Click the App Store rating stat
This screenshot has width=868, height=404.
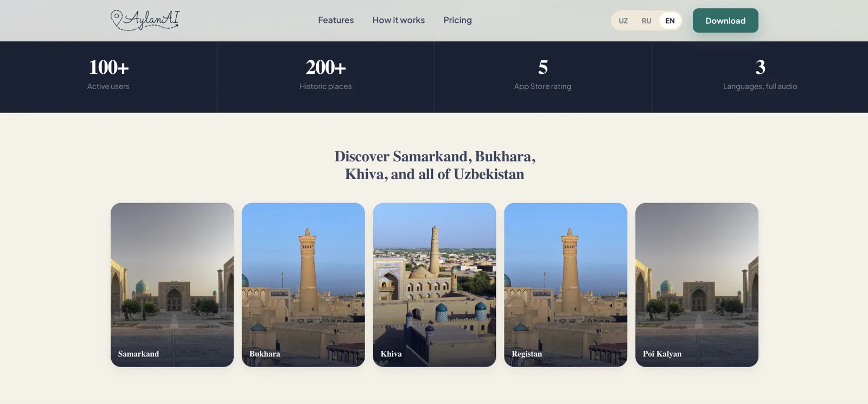pos(542,74)
